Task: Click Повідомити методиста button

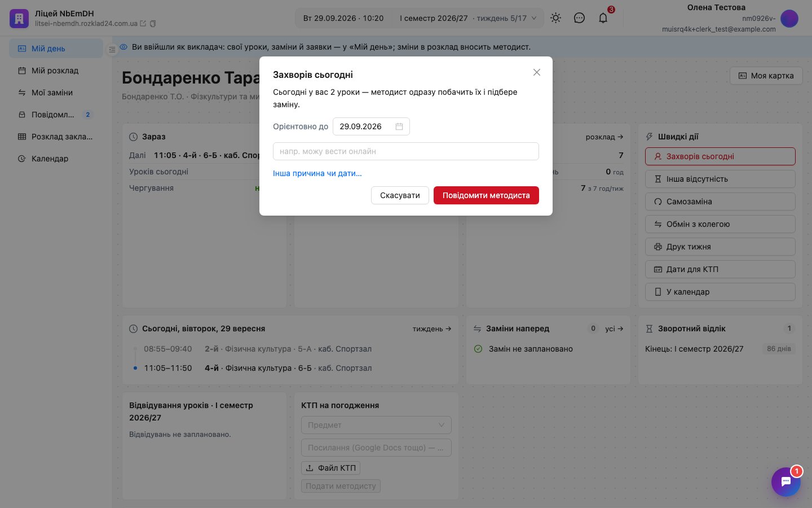Action: (486, 195)
